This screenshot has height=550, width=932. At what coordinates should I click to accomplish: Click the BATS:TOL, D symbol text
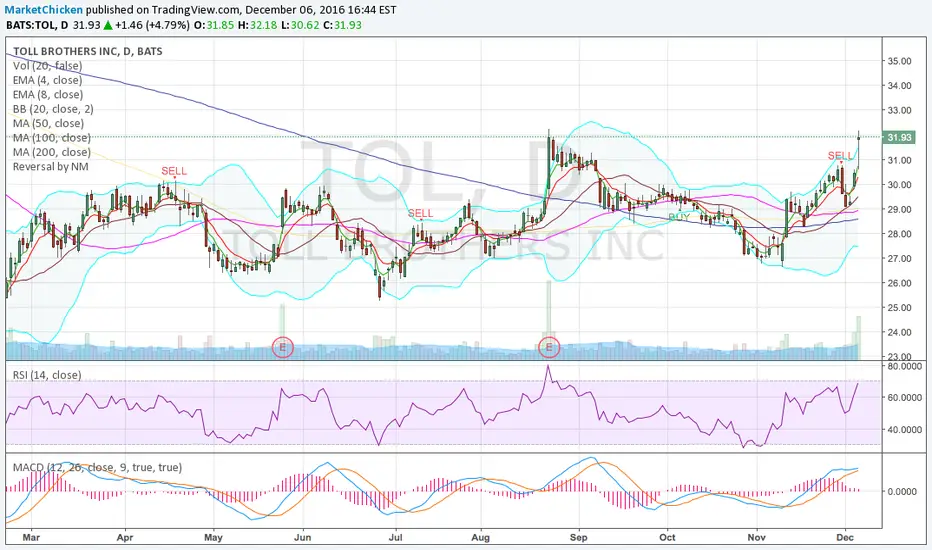(37, 25)
